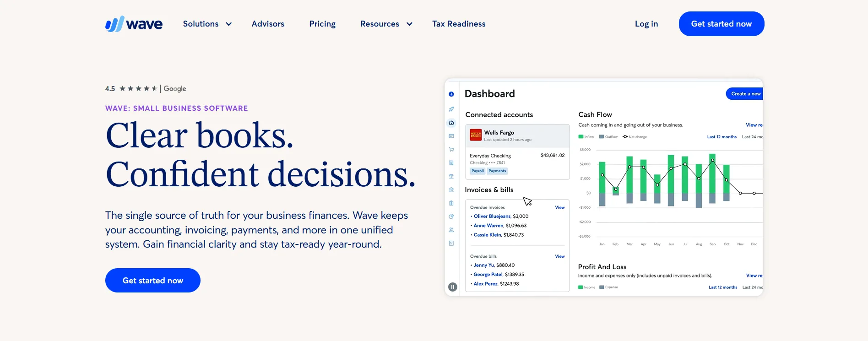Screen dimensions: 868x341
Task: Click the Profit And Loss heading
Action: click(602, 267)
